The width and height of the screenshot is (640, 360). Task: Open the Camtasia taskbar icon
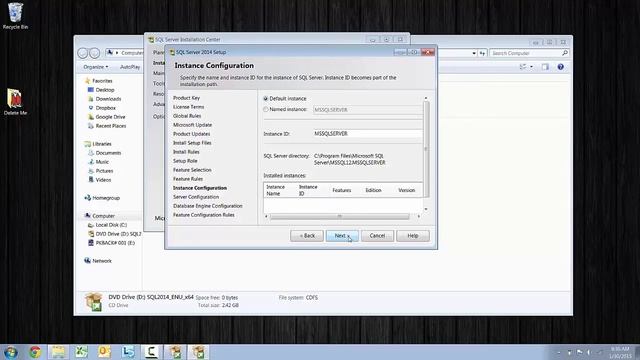151,352
